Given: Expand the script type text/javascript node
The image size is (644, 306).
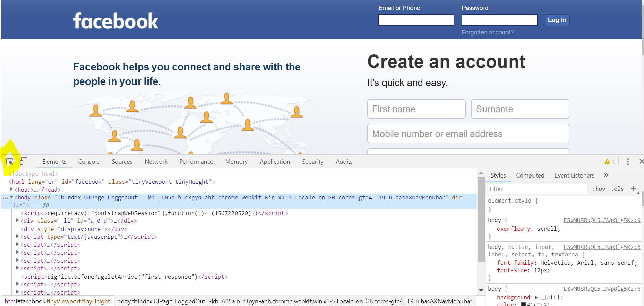Looking at the screenshot, I should (18, 236).
